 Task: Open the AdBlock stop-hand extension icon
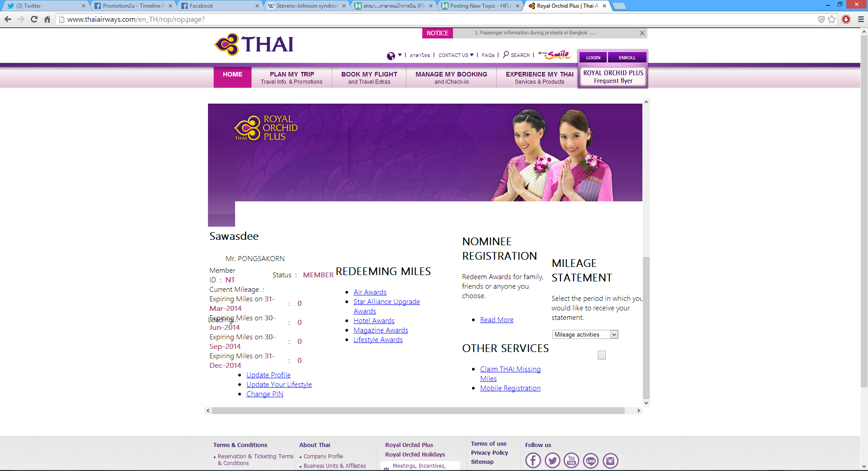coord(846,19)
